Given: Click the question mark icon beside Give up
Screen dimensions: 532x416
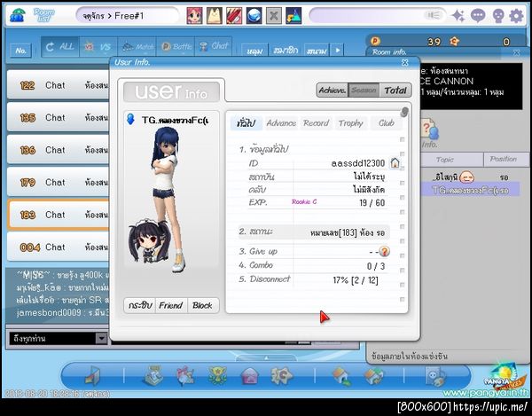Looking at the screenshot, I should (x=384, y=251).
